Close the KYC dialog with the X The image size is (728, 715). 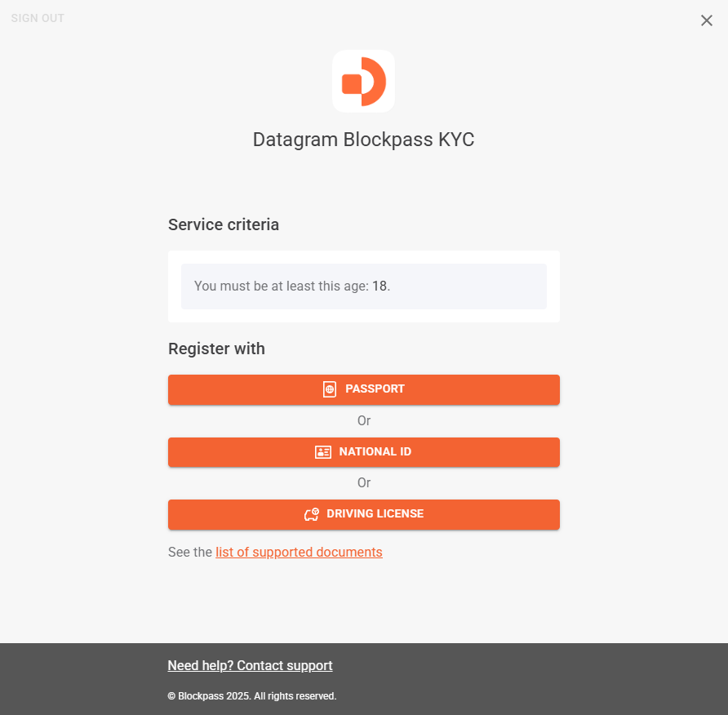click(707, 20)
